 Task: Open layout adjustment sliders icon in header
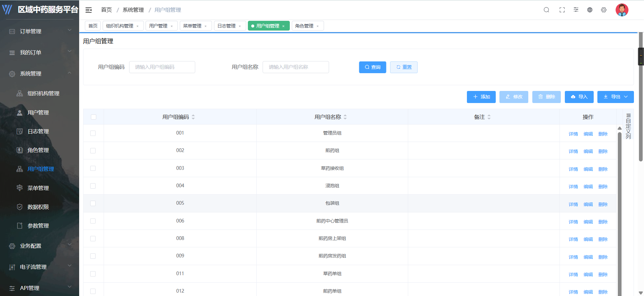pos(576,10)
